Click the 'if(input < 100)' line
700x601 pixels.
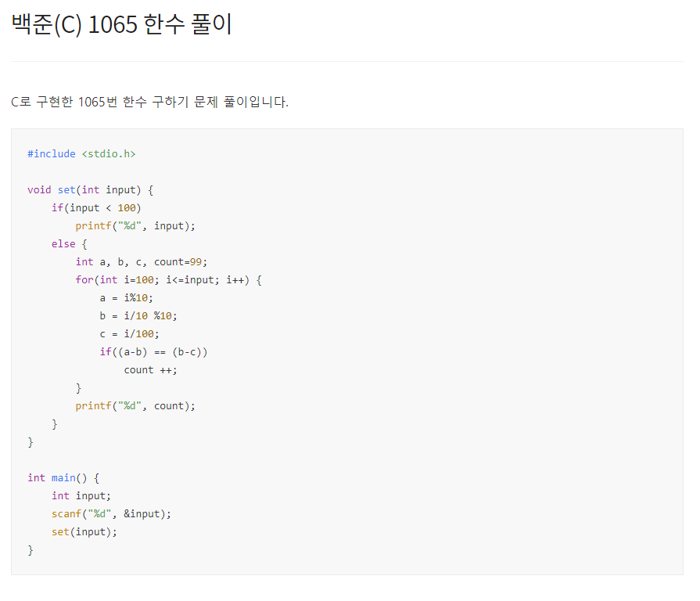[96, 208]
